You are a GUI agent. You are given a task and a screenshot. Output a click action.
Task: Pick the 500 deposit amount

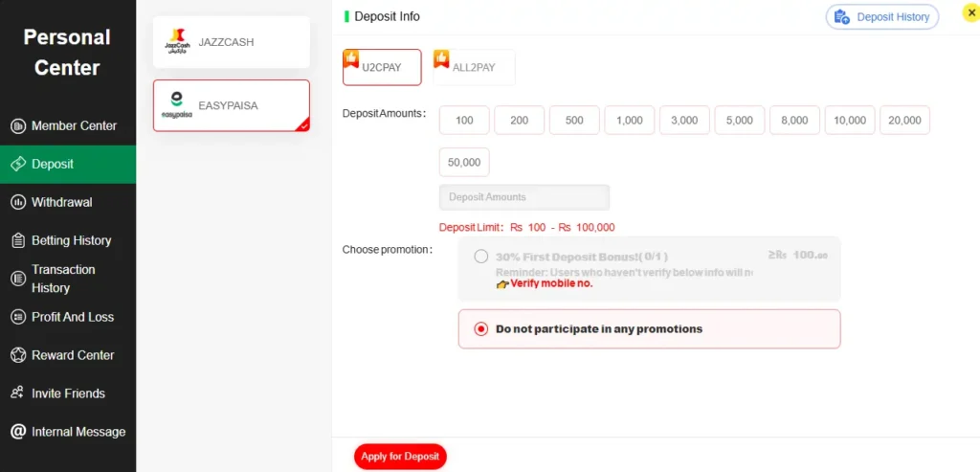coord(574,120)
